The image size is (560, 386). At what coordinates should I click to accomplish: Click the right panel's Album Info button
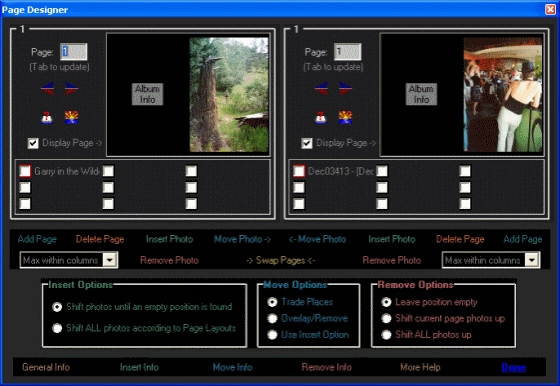click(421, 94)
